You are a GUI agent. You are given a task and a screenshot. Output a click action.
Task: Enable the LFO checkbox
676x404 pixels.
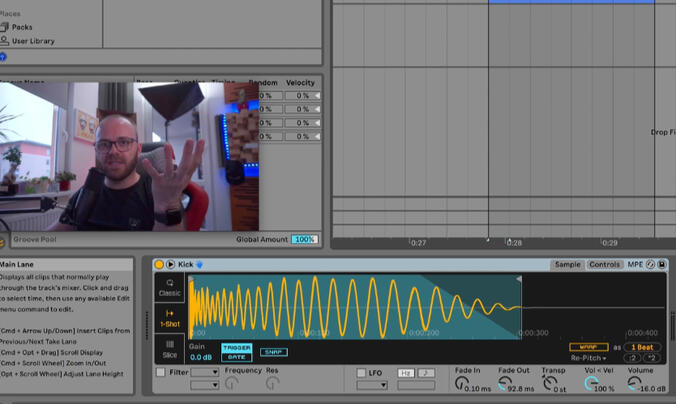[361, 373]
